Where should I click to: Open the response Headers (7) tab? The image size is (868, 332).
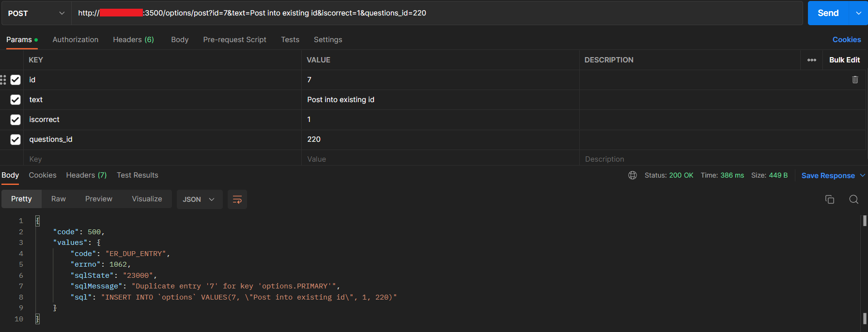coord(86,175)
